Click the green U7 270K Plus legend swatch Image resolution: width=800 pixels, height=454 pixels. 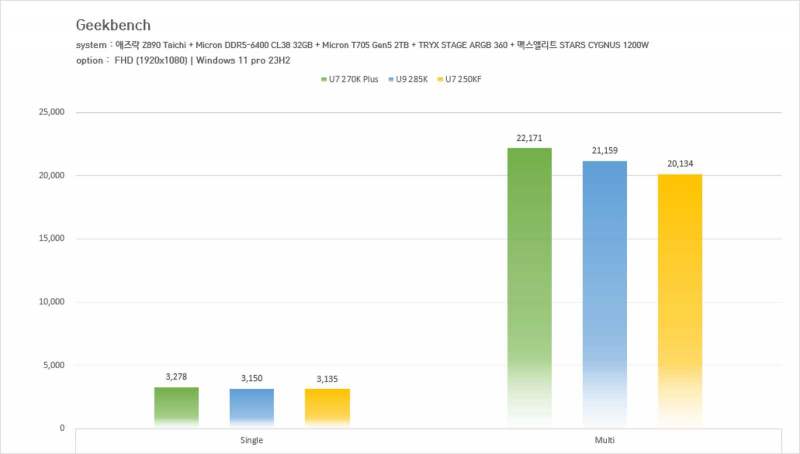pos(323,78)
